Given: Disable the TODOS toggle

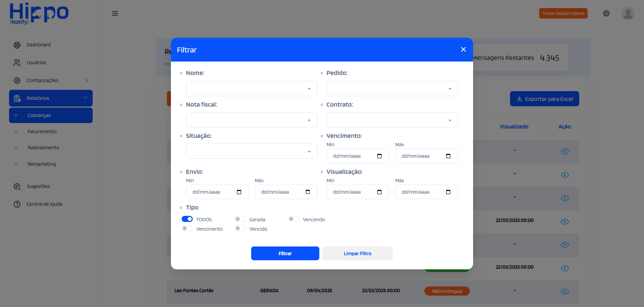Looking at the screenshot, I should pyautogui.click(x=187, y=219).
